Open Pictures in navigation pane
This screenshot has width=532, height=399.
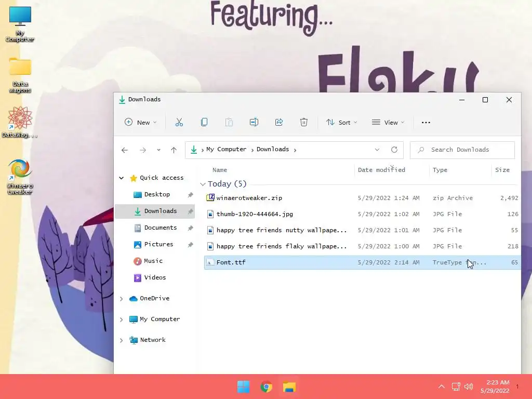tap(155, 244)
